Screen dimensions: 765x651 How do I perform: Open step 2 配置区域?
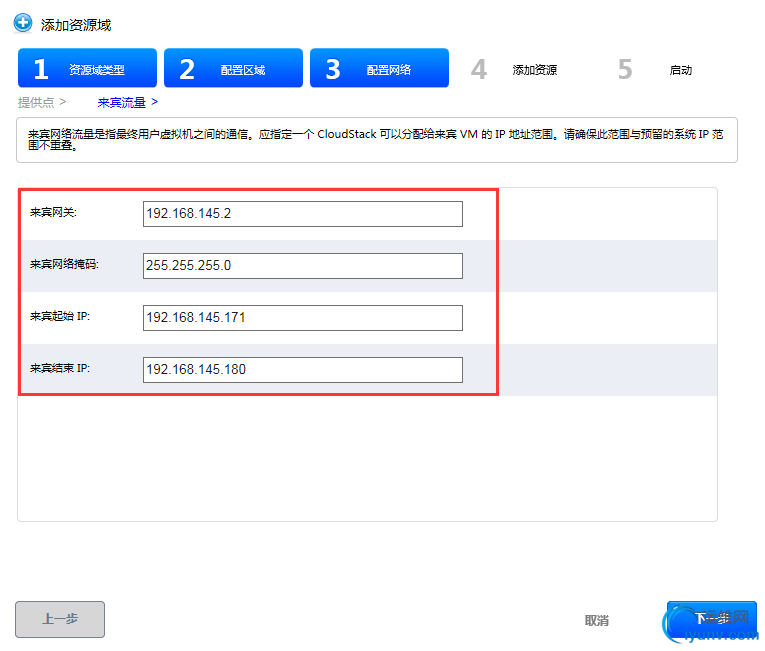(x=233, y=68)
